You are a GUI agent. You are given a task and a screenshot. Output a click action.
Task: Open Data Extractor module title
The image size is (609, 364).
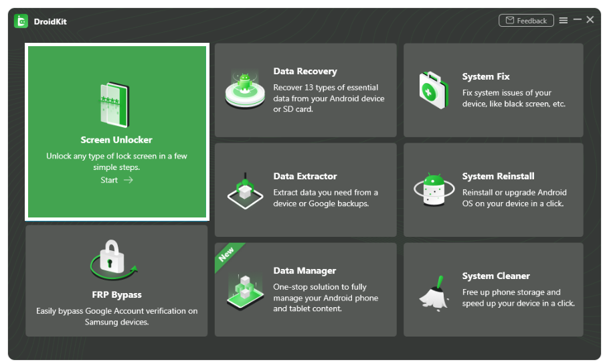[305, 177]
